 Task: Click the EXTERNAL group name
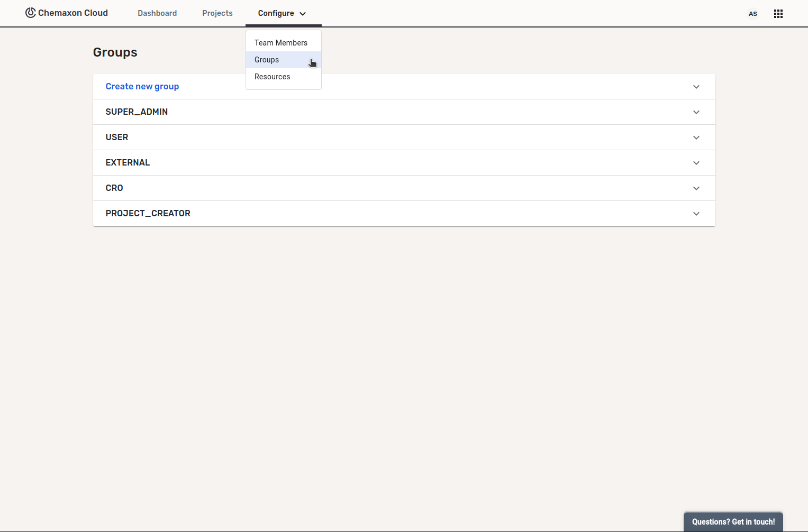pyautogui.click(x=128, y=162)
